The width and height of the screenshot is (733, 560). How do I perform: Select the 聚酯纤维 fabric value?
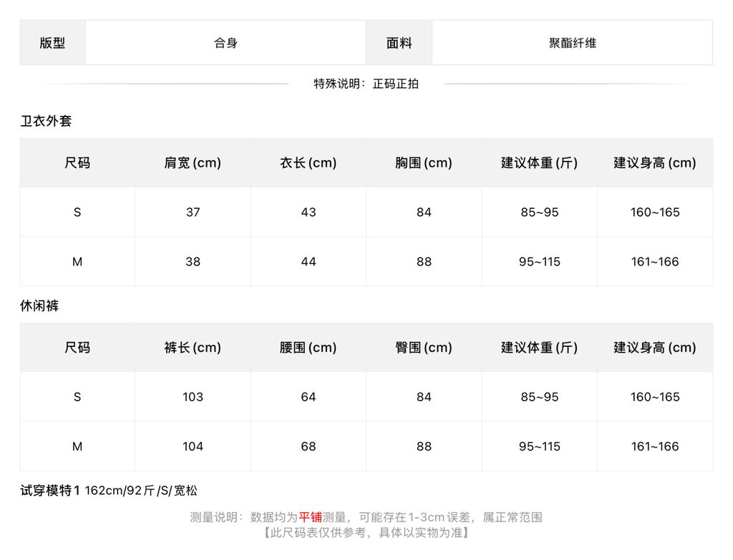(572, 43)
